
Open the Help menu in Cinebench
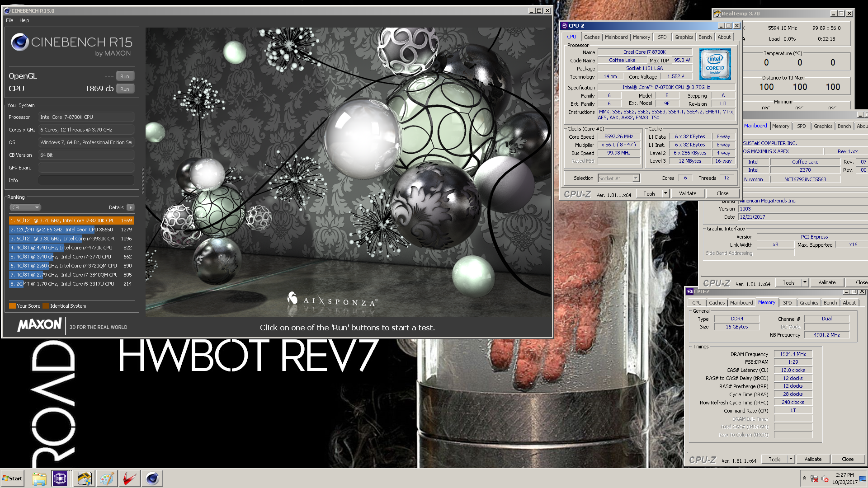[x=24, y=20]
